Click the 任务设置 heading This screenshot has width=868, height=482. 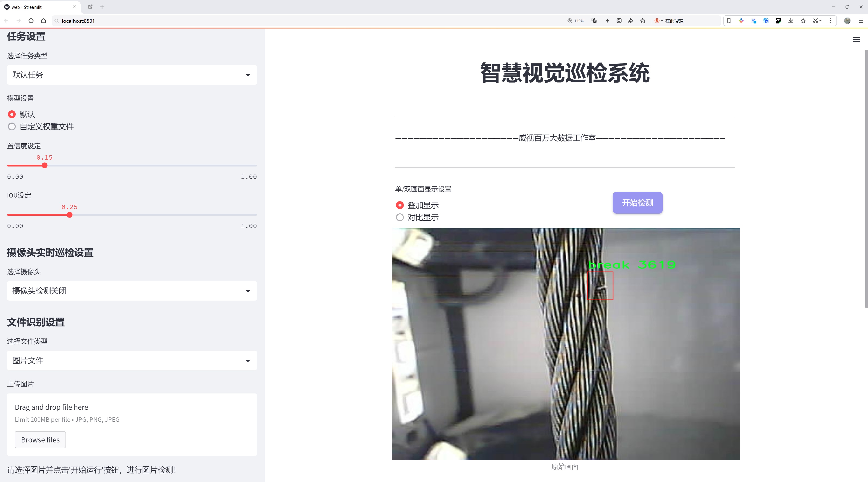tap(26, 36)
